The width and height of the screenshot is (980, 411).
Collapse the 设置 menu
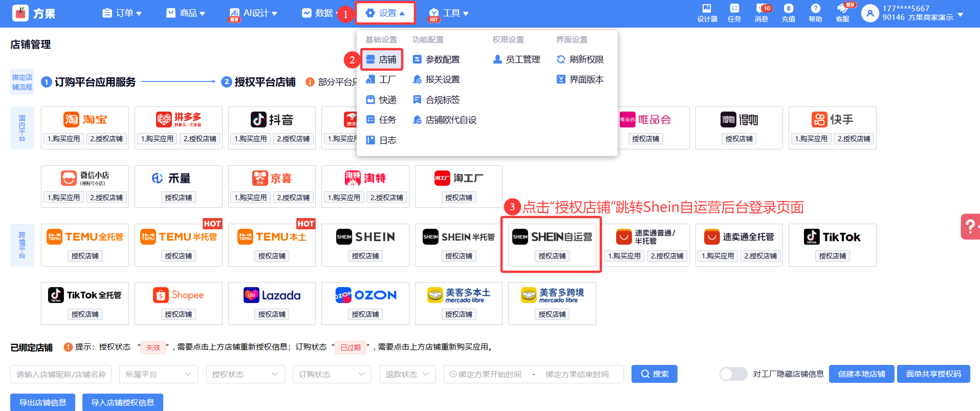[385, 13]
